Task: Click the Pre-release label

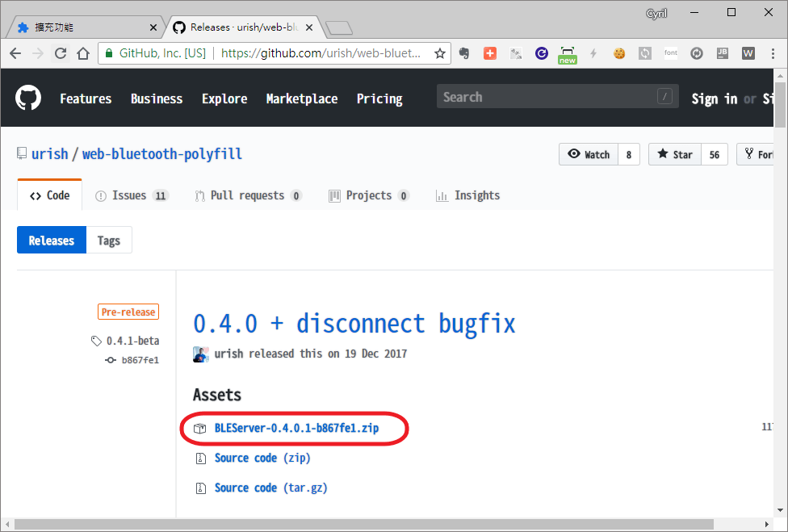Action: (x=128, y=312)
